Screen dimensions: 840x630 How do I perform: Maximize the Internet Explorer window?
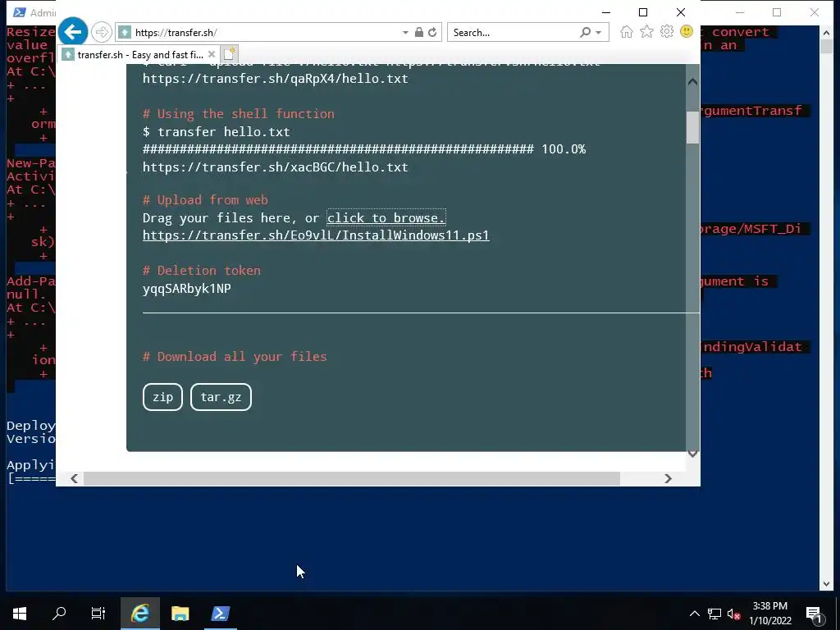[643, 11]
